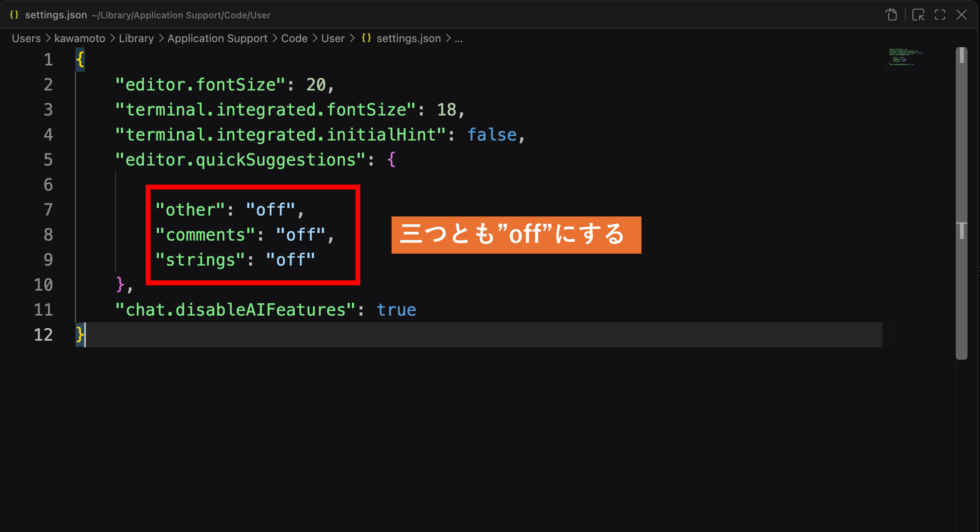This screenshot has height=532, width=980.
Task: Click the "chat.disableAIFeatures" key
Action: (235, 310)
